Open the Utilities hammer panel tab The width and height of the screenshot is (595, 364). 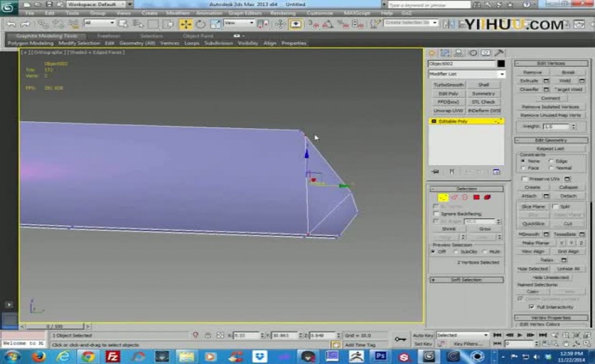coord(499,53)
